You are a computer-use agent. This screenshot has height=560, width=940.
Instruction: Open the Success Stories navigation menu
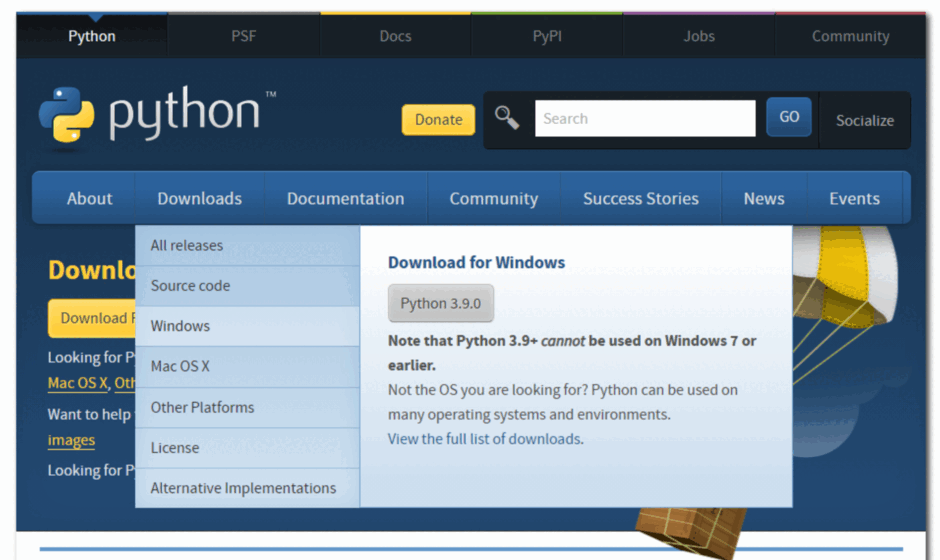(641, 198)
